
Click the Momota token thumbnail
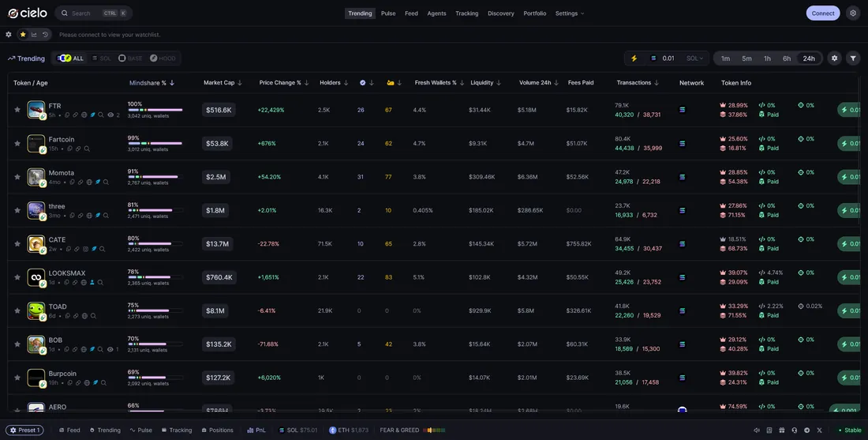[36, 177]
